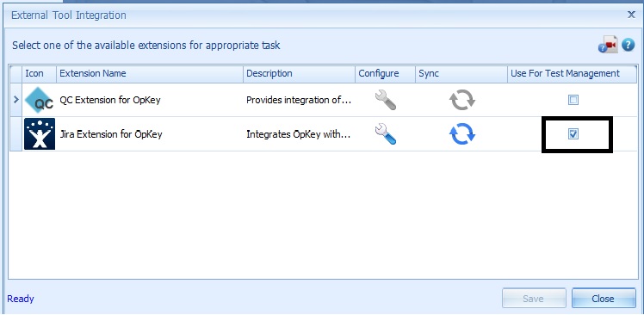
Task: Expand the QC Extension row arrow
Action: click(x=16, y=99)
